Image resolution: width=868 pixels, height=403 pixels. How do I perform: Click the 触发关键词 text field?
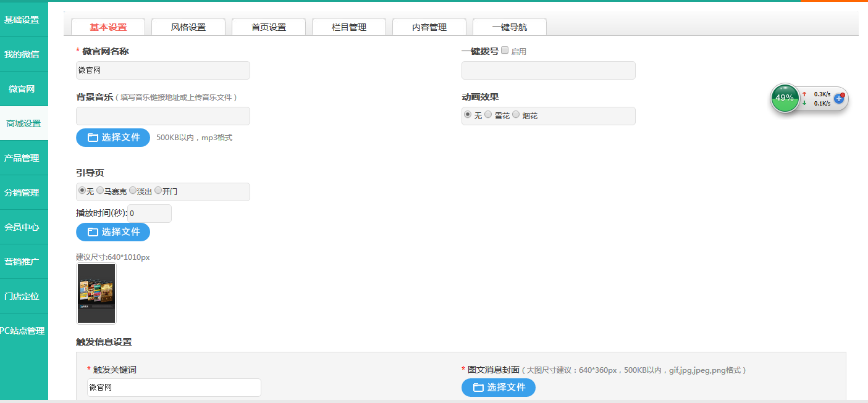click(x=174, y=388)
